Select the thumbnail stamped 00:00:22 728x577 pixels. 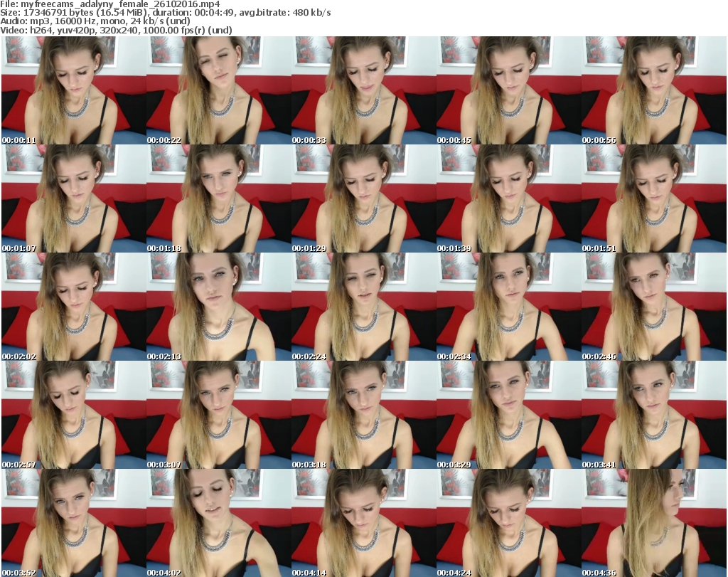click(x=219, y=90)
